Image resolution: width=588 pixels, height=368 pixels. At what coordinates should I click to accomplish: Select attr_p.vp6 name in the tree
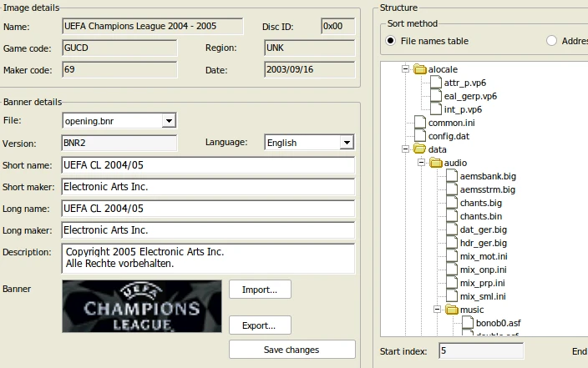click(x=465, y=83)
